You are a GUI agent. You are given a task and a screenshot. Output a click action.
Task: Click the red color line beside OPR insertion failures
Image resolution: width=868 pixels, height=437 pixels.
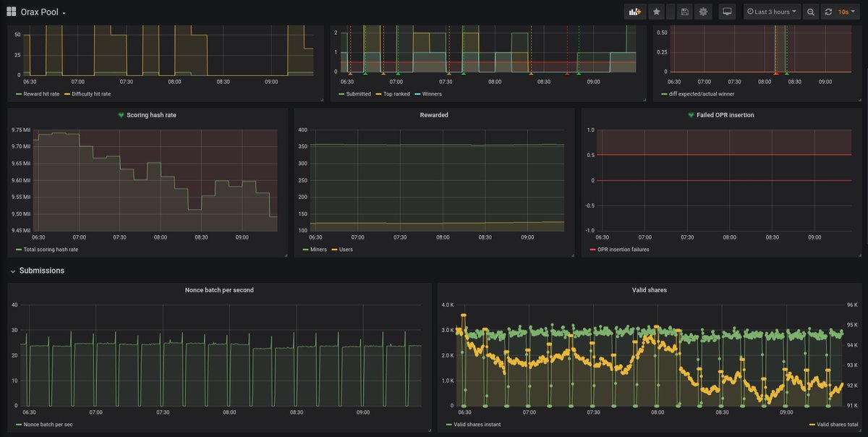593,250
